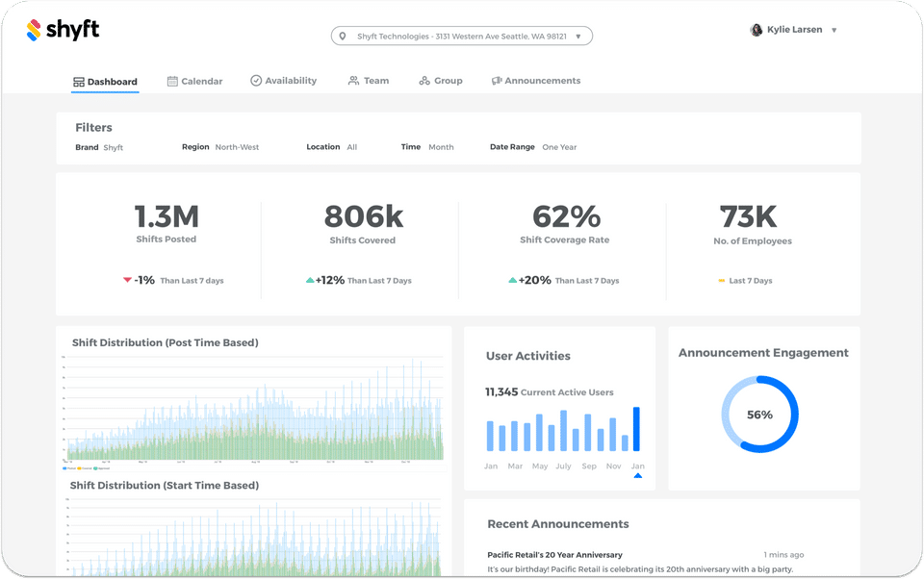
Task: Open Pacific Retail's 20 Year Anniversary announcement
Action: click(x=554, y=555)
